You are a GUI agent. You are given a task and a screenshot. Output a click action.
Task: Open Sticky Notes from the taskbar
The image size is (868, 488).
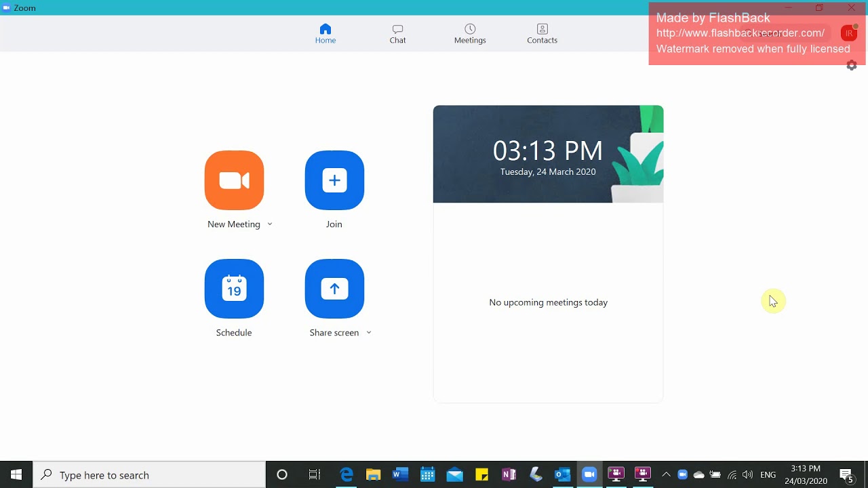[482, 475]
